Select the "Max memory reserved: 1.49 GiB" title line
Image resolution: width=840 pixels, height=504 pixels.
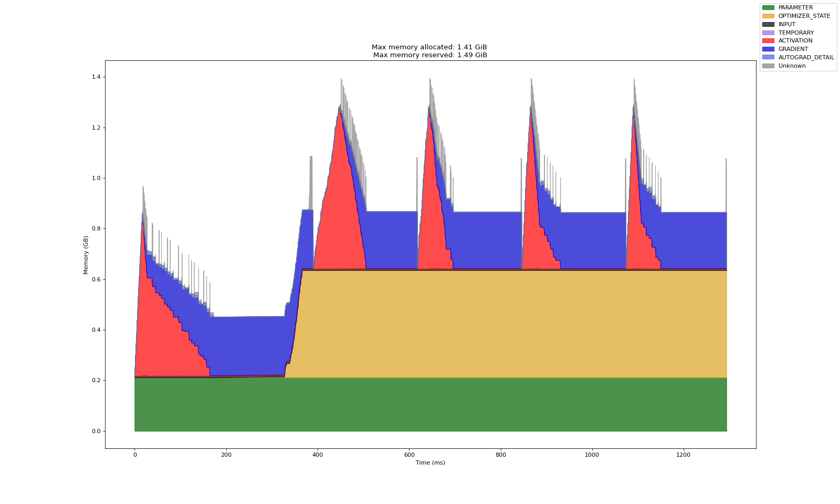430,55
